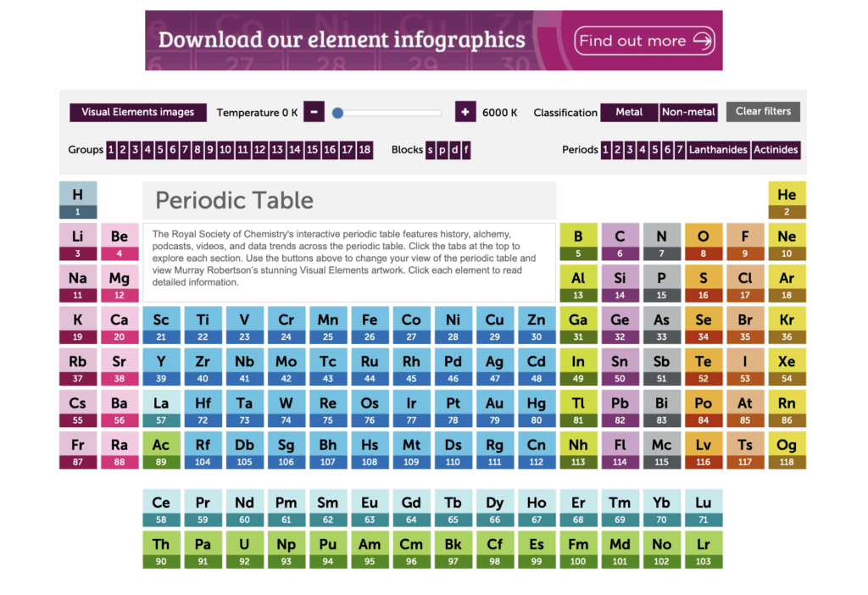Open the Find out more banner link
The height and width of the screenshot is (595, 868).
pos(644,41)
